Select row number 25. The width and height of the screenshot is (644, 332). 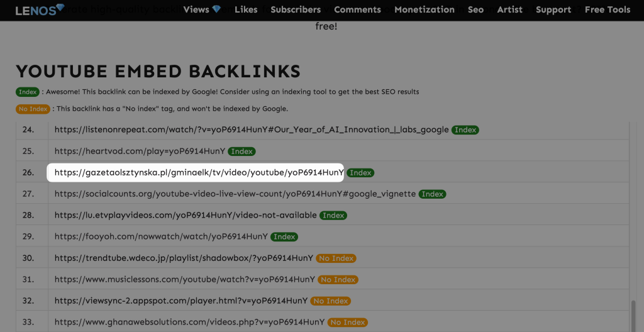coord(28,151)
